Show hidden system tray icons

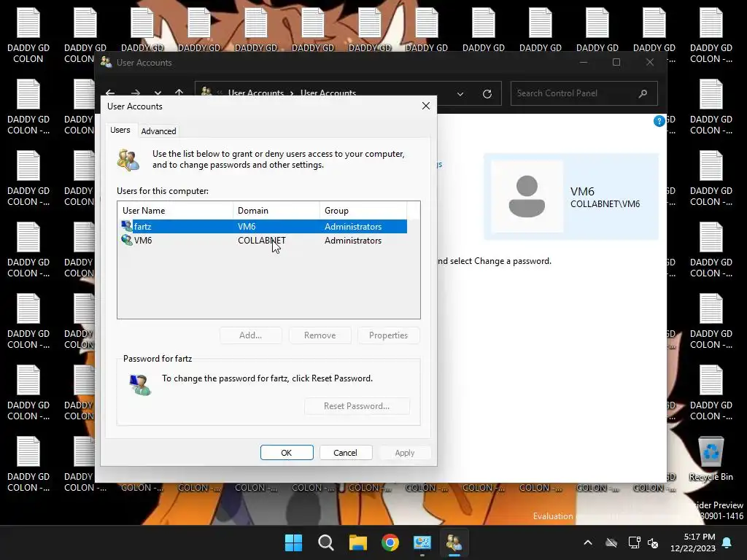[588, 542]
